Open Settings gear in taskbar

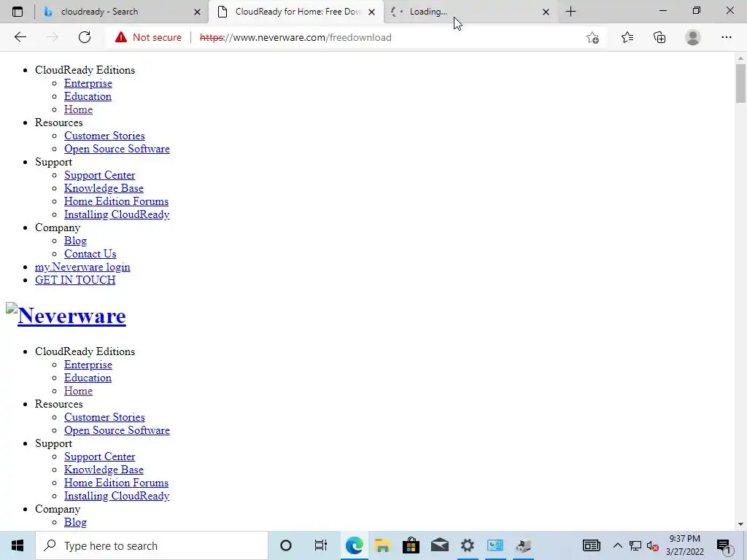468,545
